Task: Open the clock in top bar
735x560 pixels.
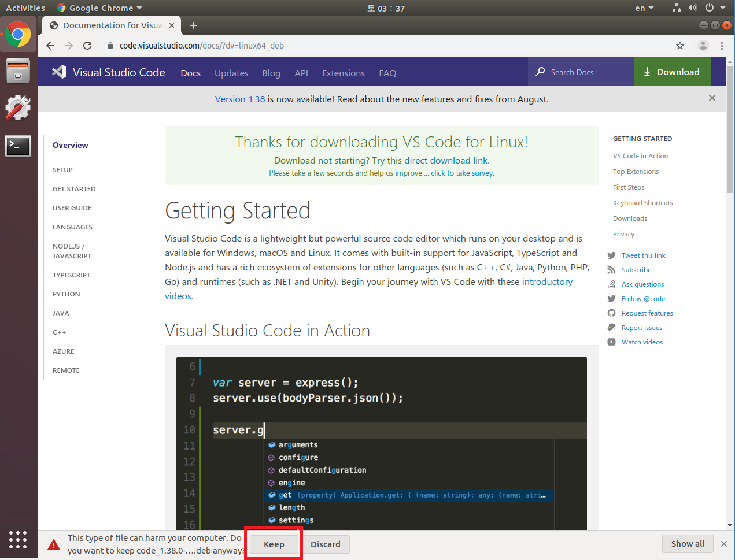Action: [386, 8]
